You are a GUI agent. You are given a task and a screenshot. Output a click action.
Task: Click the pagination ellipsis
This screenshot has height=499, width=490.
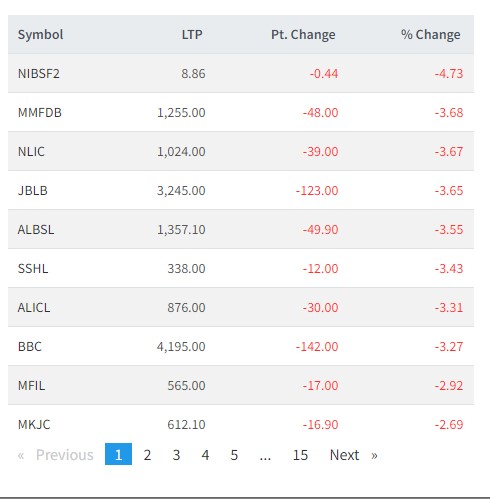pyautogui.click(x=265, y=455)
